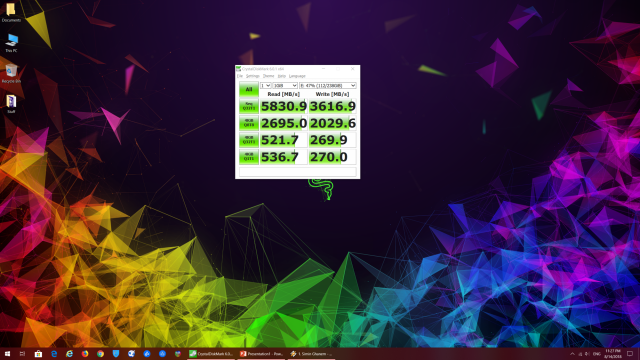
Task: Open the Theme menu in CrystalDiskMark
Action: tap(269, 76)
